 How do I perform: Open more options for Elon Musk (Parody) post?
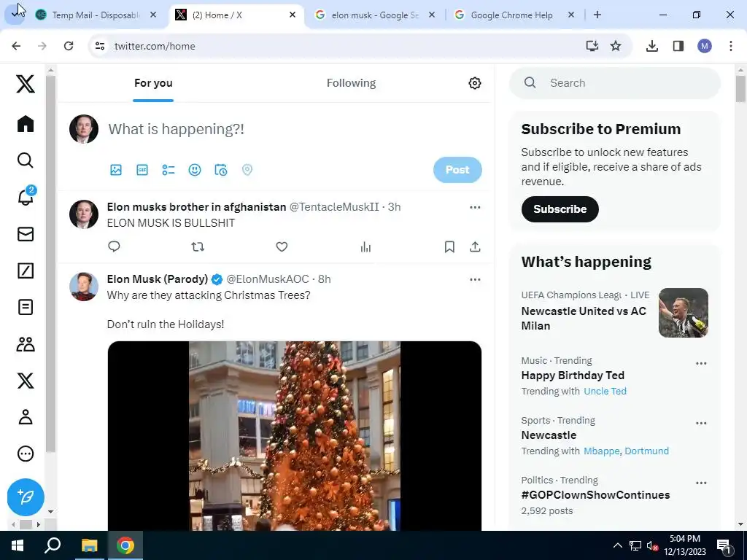[475, 279]
